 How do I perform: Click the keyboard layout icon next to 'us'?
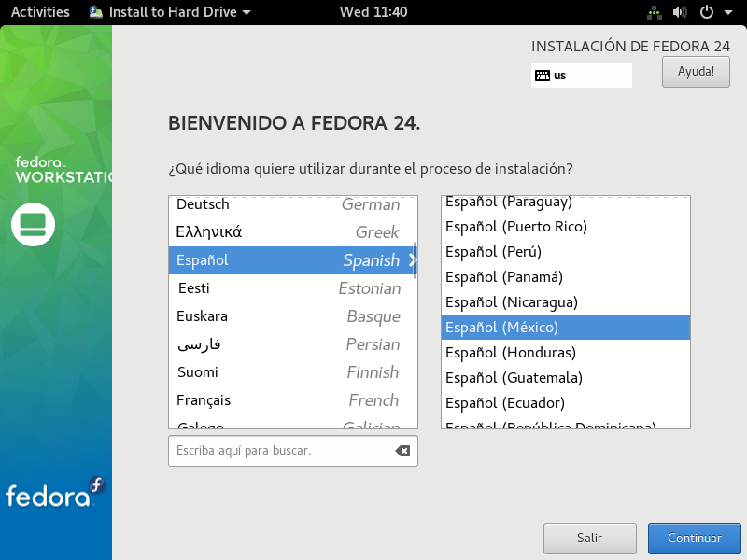[x=543, y=76]
